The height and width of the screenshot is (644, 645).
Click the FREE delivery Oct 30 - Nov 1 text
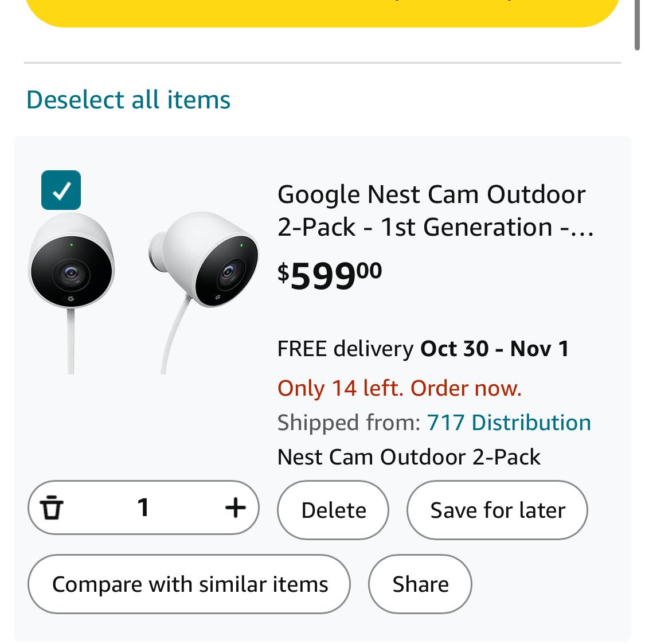click(x=423, y=349)
